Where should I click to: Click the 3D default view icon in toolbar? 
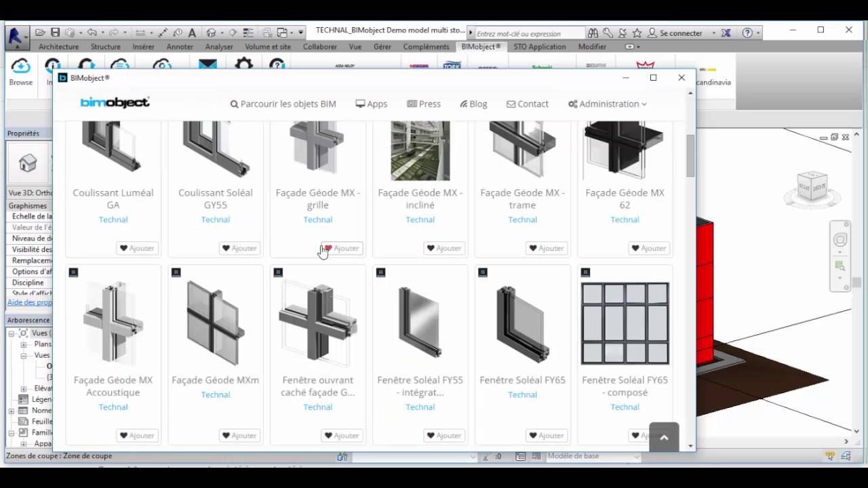pos(212,33)
